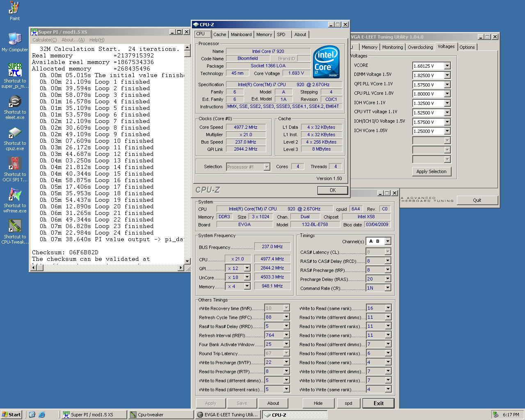The height and width of the screenshot is (420, 525).
Task: Launch the super_pi_mod shortcut icon
Action: coord(15,75)
